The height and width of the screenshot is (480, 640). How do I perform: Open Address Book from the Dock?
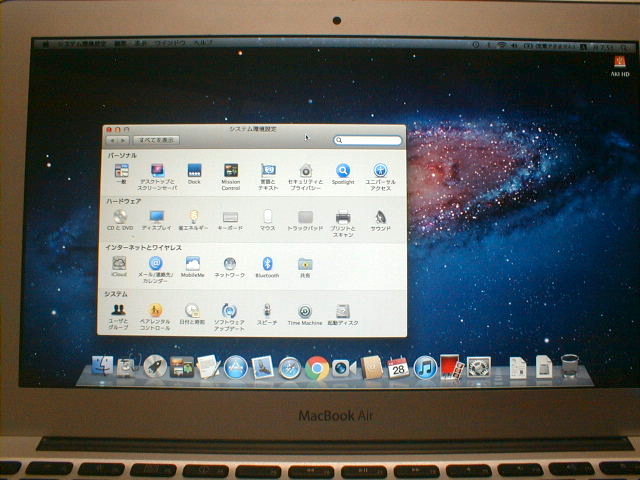click(x=371, y=367)
